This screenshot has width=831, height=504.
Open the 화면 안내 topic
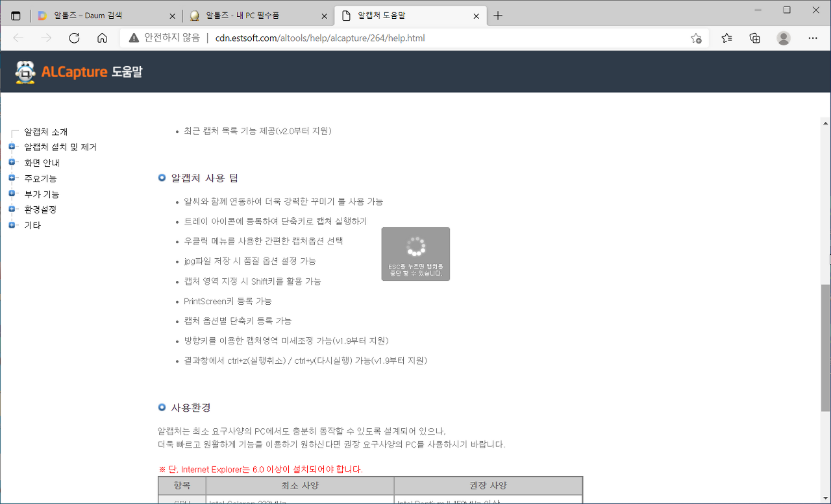[42, 163]
